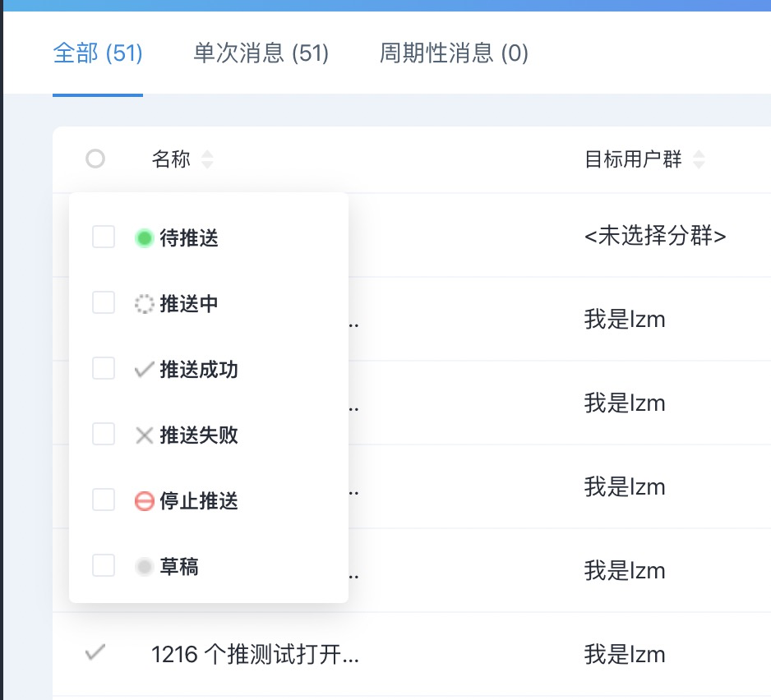Click the red stop icon for 停止推送
The width and height of the screenshot is (771, 700).
(144, 501)
